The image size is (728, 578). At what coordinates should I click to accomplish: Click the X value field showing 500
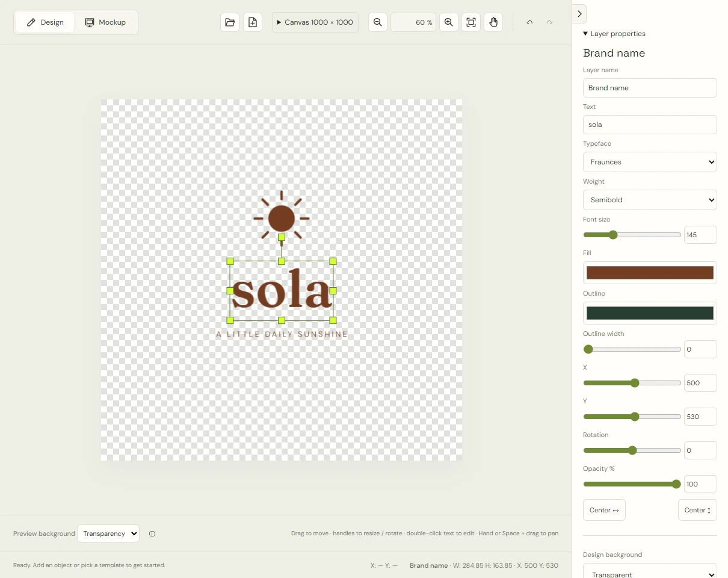pos(700,383)
